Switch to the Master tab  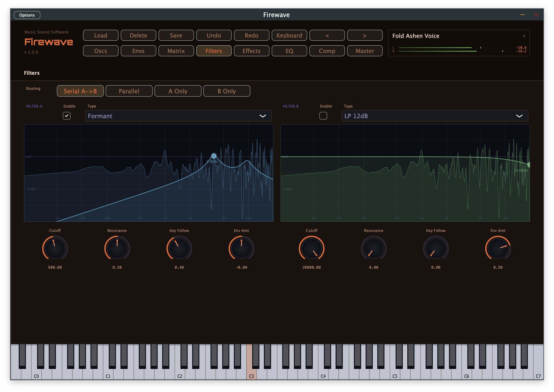tap(365, 51)
